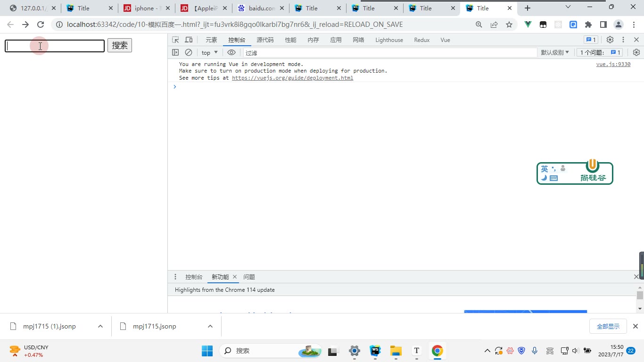Viewport: 644px width, 362px height.
Task: Click the 搜索 button beside the input
Action: (120, 45)
